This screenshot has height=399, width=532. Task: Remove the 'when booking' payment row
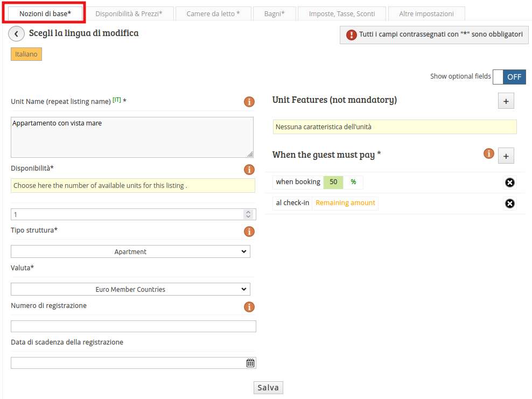coord(509,183)
